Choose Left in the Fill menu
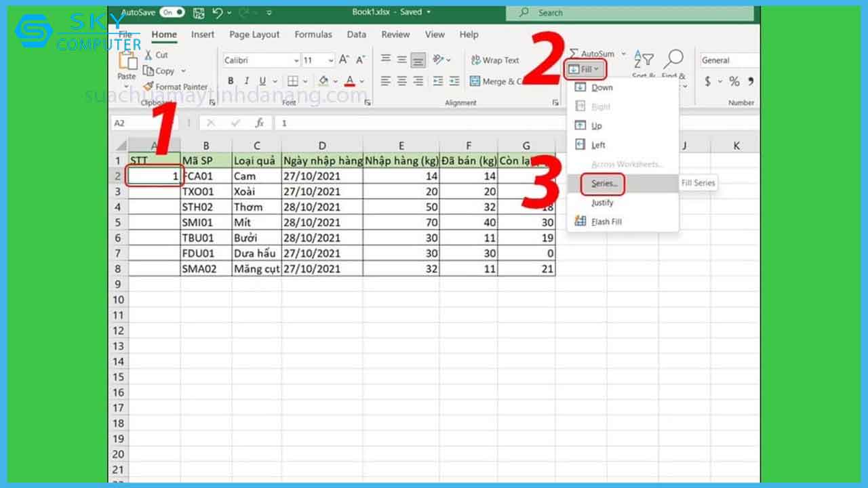 [x=623, y=145]
